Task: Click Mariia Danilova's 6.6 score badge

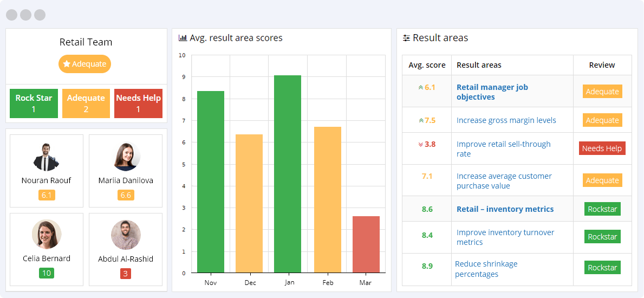Action: pyautogui.click(x=126, y=195)
